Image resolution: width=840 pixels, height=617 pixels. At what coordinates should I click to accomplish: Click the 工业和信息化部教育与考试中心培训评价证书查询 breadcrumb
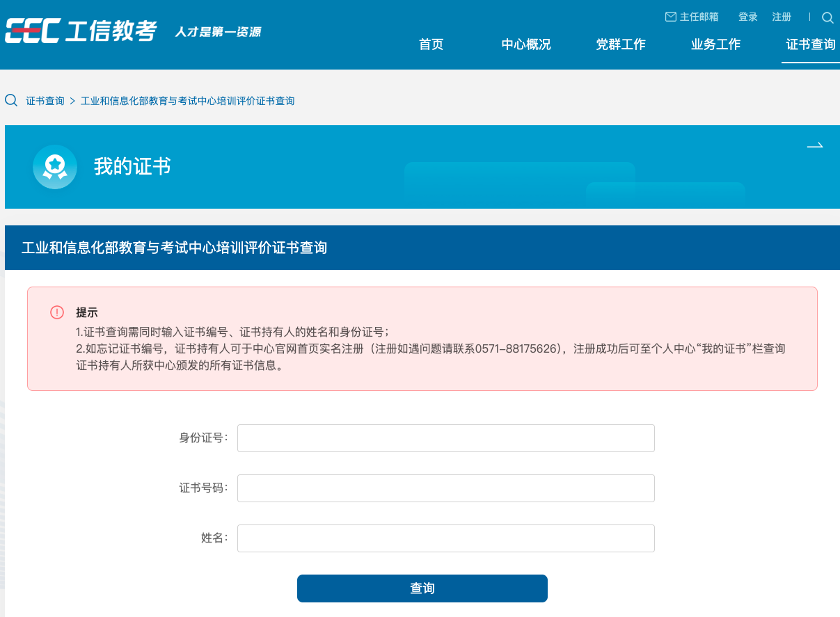[x=188, y=101]
